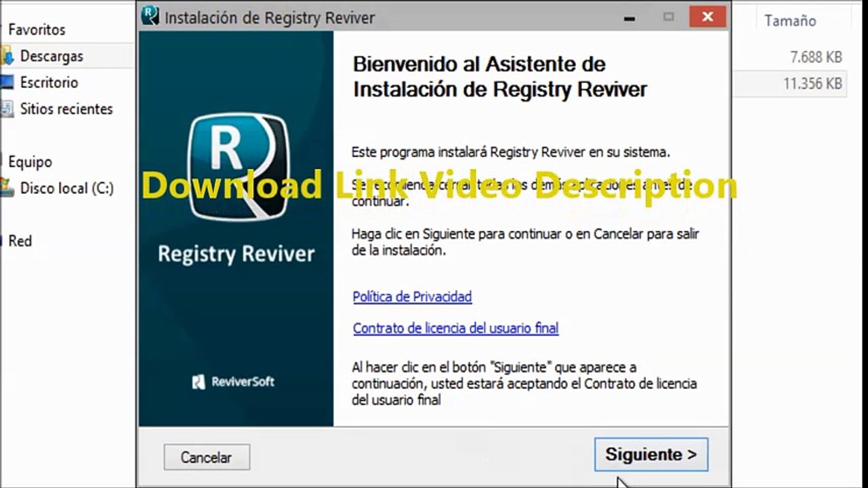Viewport: 868px width, 488px height.
Task: Select Equipo in the Explorer navigation pane
Action: point(30,162)
